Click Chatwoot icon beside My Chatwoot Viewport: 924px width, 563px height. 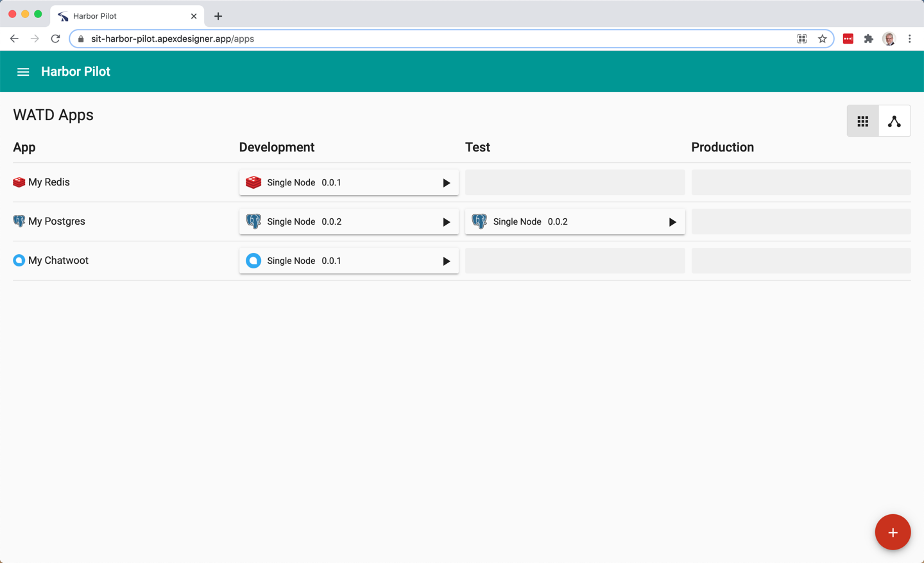[x=19, y=261]
